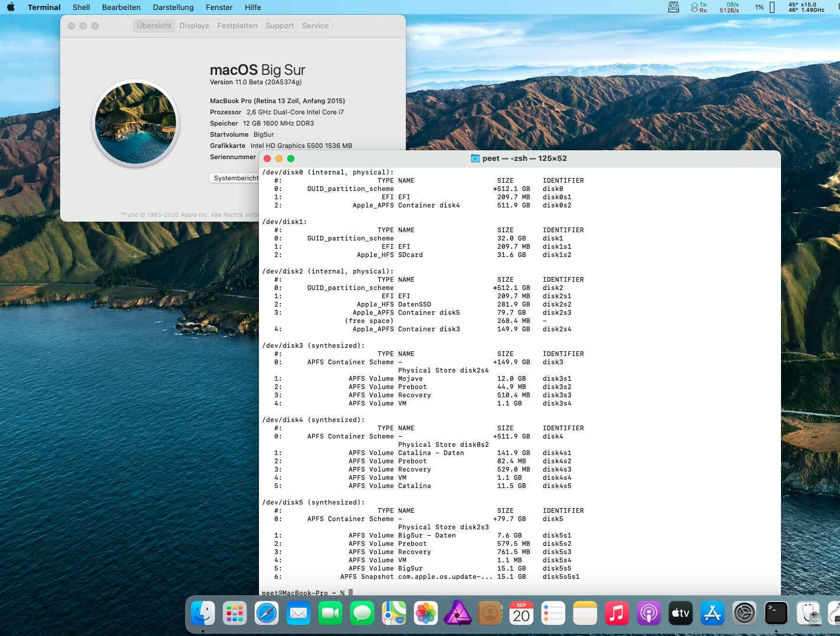840x636 pixels.
Task: Launch Affinity Photo from the dock
Action: click(x=458, y=614)
